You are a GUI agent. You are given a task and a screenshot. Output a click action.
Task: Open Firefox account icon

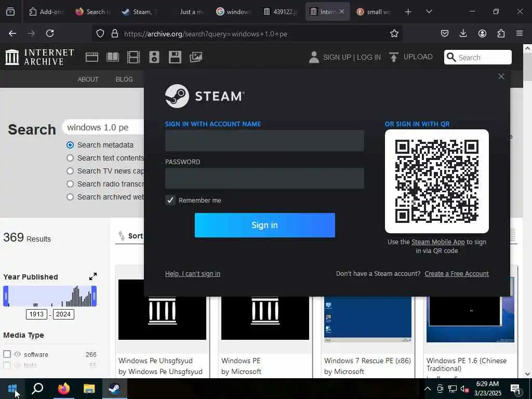(482, 33)
